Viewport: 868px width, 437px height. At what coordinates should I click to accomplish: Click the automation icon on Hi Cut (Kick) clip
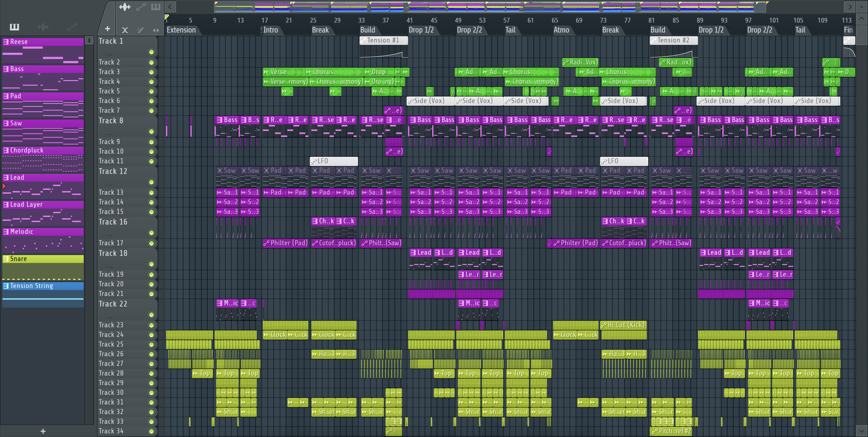(x=604, y=325)
